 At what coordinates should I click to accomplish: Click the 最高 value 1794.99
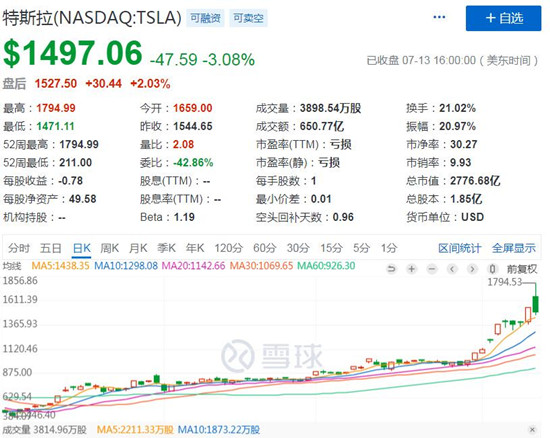click(x=56, y=108)
